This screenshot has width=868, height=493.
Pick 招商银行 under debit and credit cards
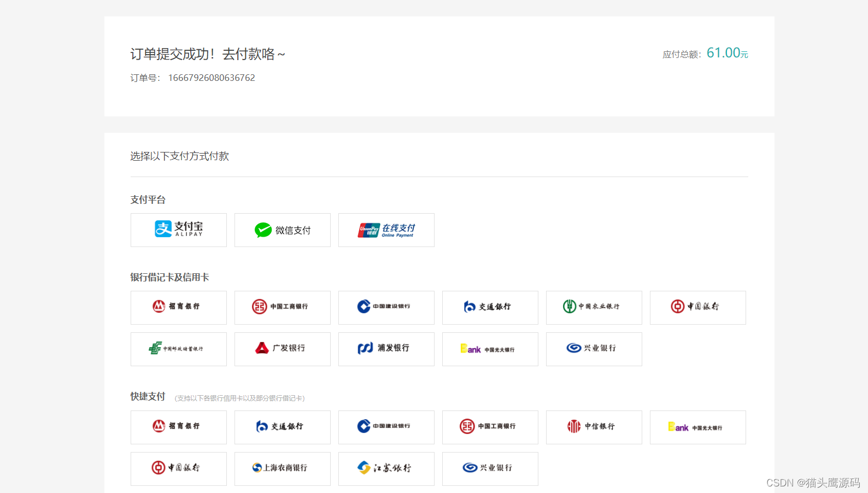179,308
